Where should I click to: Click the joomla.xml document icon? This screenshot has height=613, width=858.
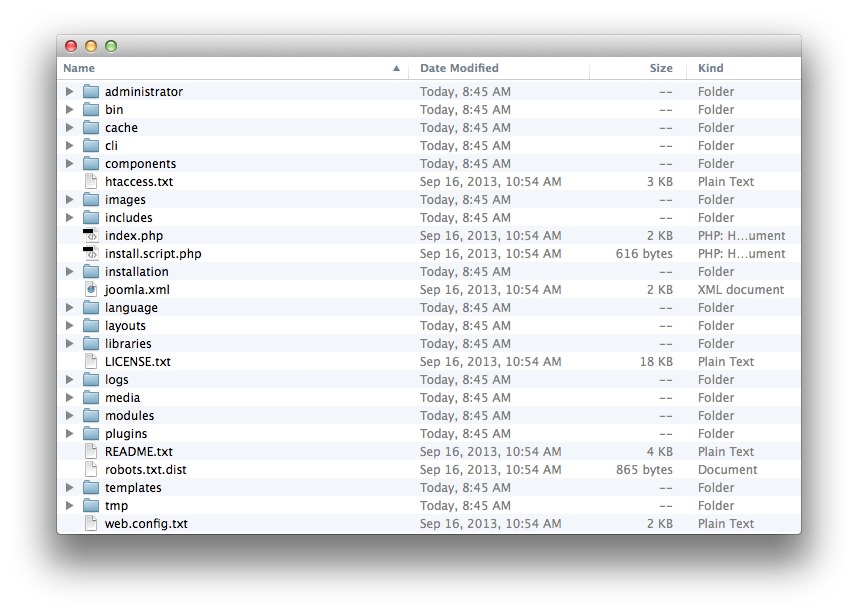click(x=91, y=290)
